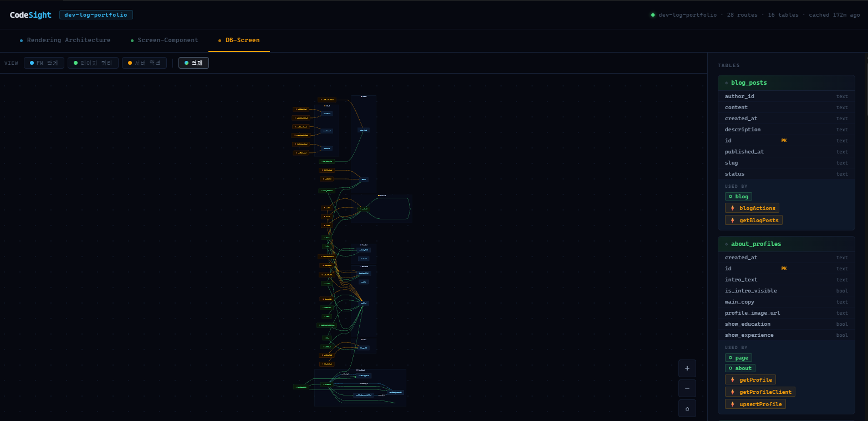Open the getProfile usage tag
This screenshot has width=868, height=421.
pos(750,380)
